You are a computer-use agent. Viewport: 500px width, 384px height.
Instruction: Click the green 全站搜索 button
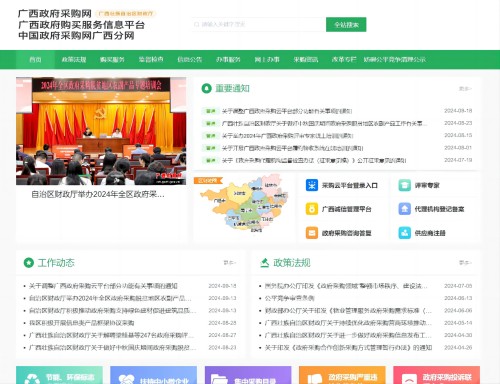pyautogui.click(x=346, y=25)
